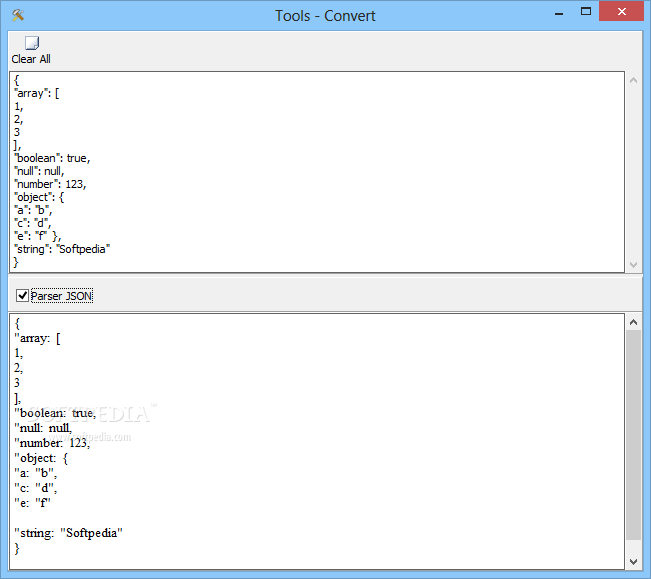Click the "object": { line in upper pane
Image resolution: width=651 pixels, height=579 pixels.
pyautogui.click(x=39, y=197)
